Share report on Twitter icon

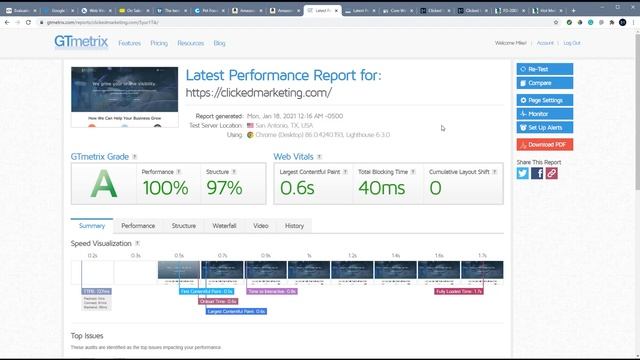tap(522, 173)
